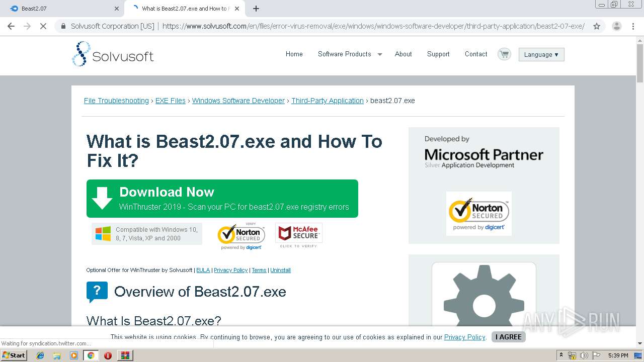Open Windows Software Developer breadcrumb
This screenshot has height=362, width=644.
click(x=238, y=101)
